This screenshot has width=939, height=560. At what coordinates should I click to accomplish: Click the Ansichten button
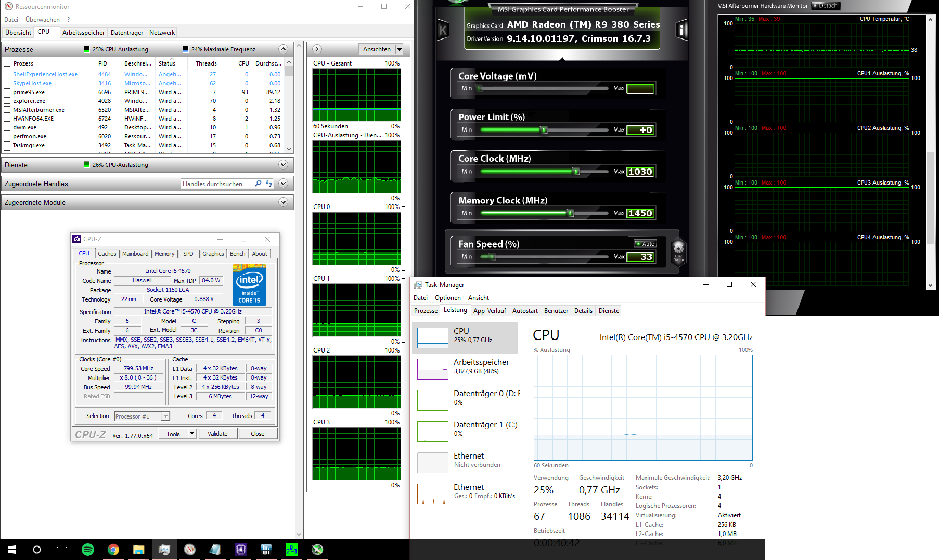tap(377, 49)
